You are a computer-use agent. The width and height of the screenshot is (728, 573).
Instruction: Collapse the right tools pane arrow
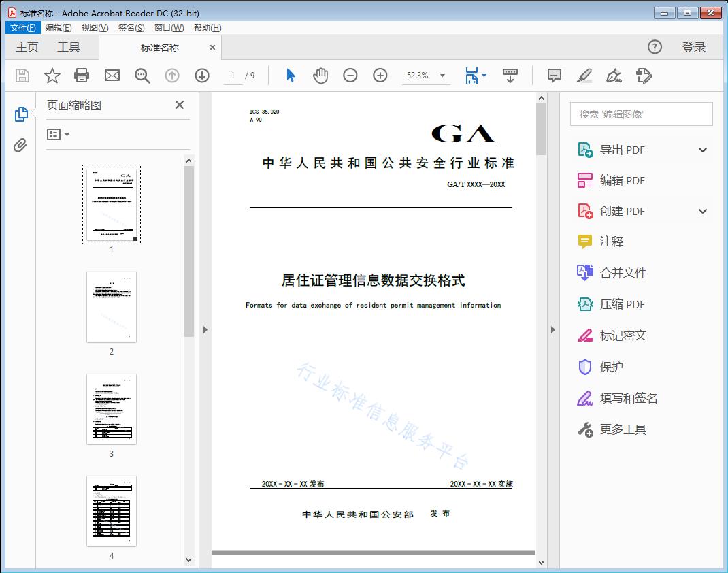552,330
